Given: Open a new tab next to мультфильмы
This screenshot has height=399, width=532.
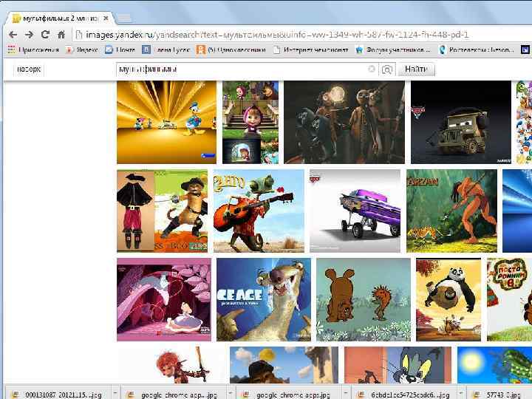Looking at the screenshot, I should pos(124,18).
